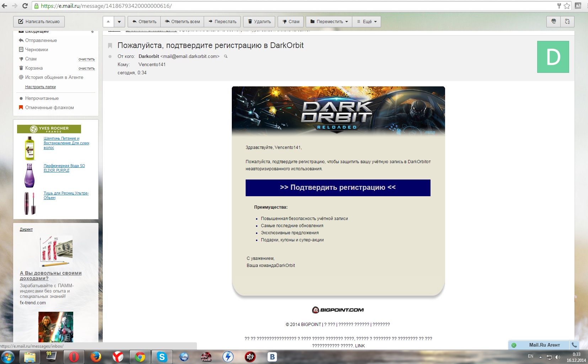This screenshot has height=364, width=588.
Task: Click the search icon after sender address
Action: coord(225,56)
